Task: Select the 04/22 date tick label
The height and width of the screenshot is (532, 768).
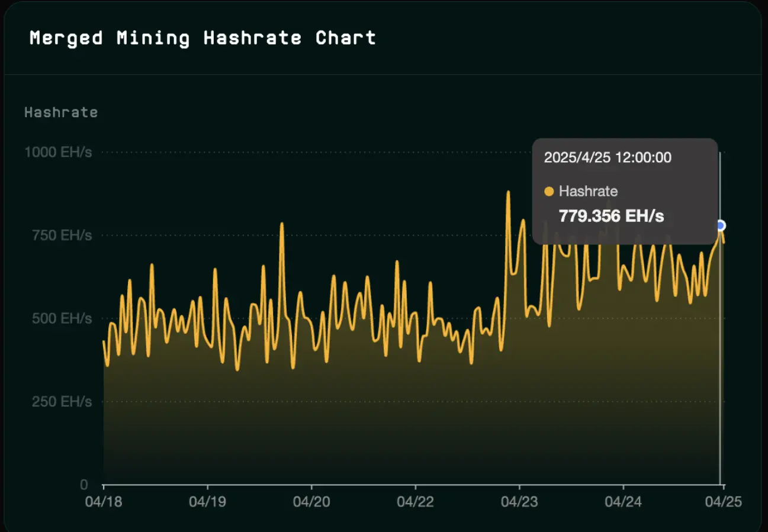Action: coord(415,502)
